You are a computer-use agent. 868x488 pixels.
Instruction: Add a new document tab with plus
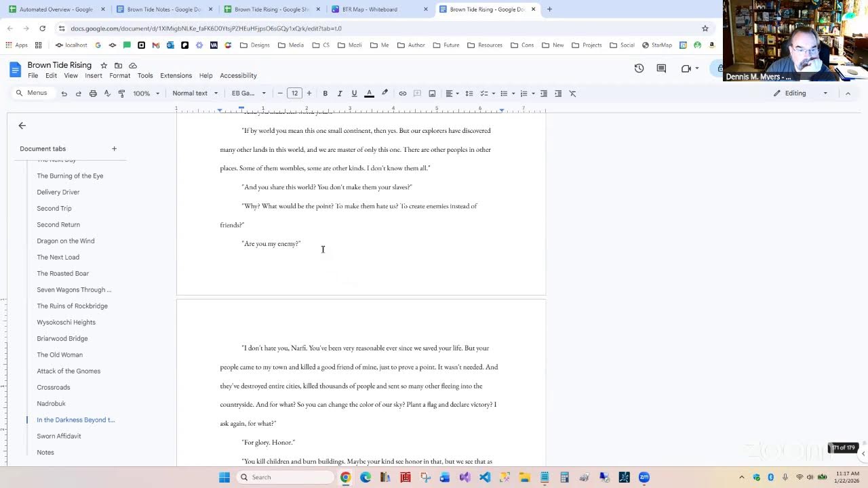tap(114, 148)
